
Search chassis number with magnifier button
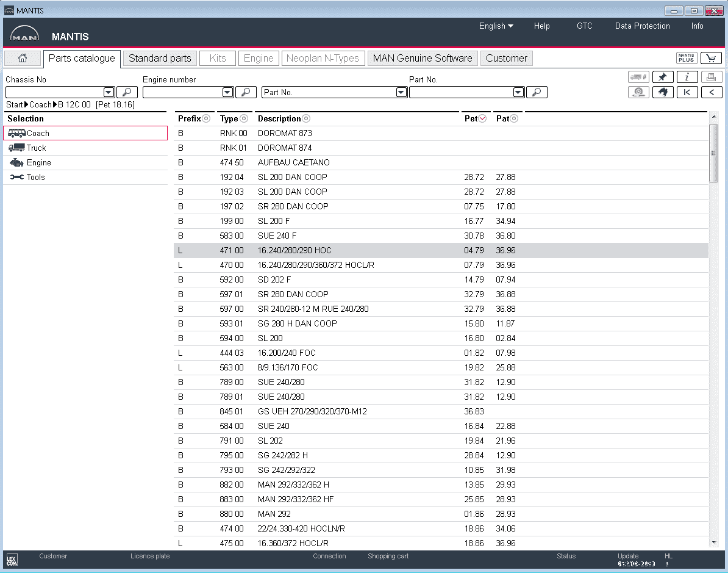[127, 92]
